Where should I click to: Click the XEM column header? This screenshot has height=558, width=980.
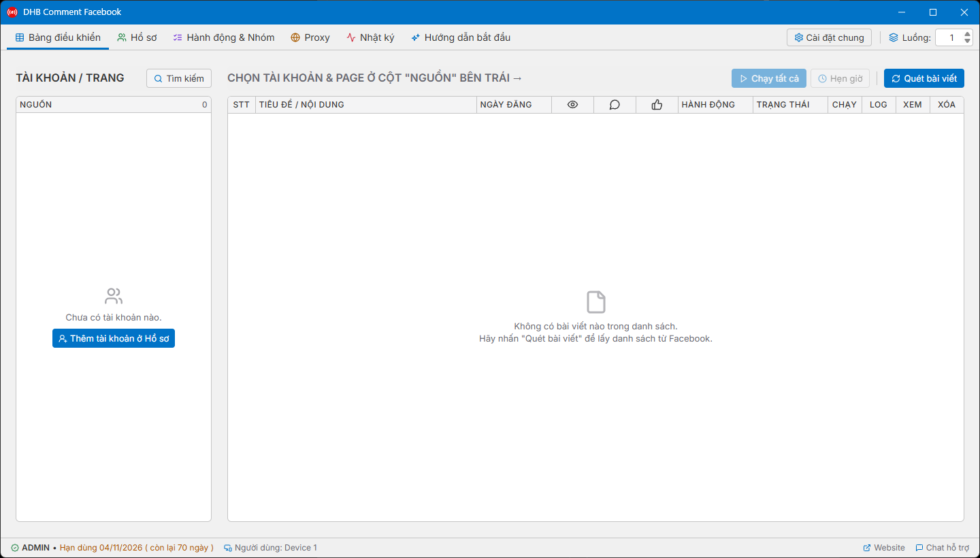tap(913, 105)
